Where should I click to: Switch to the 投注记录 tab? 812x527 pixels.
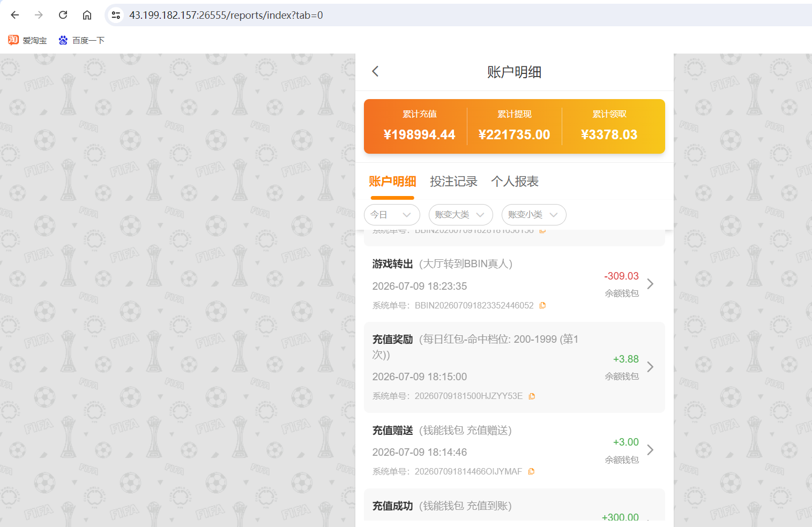tap(453, 182)
